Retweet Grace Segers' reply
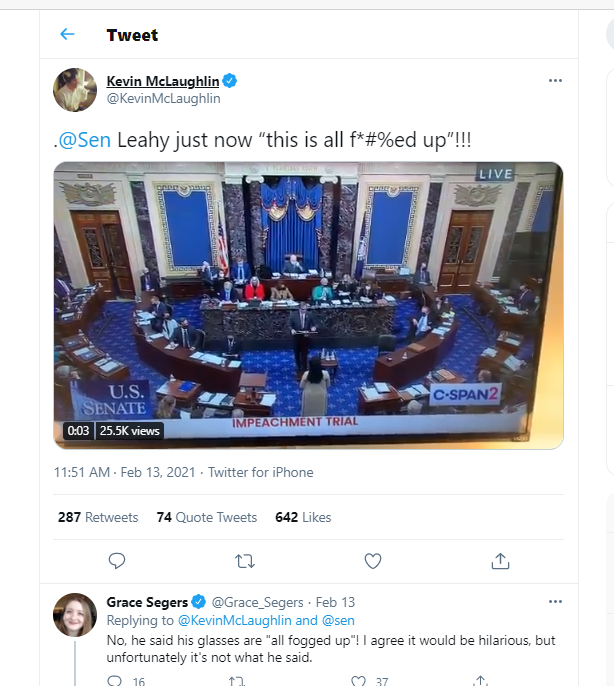Viewport: 614px width, 686px height. [236, 680]
